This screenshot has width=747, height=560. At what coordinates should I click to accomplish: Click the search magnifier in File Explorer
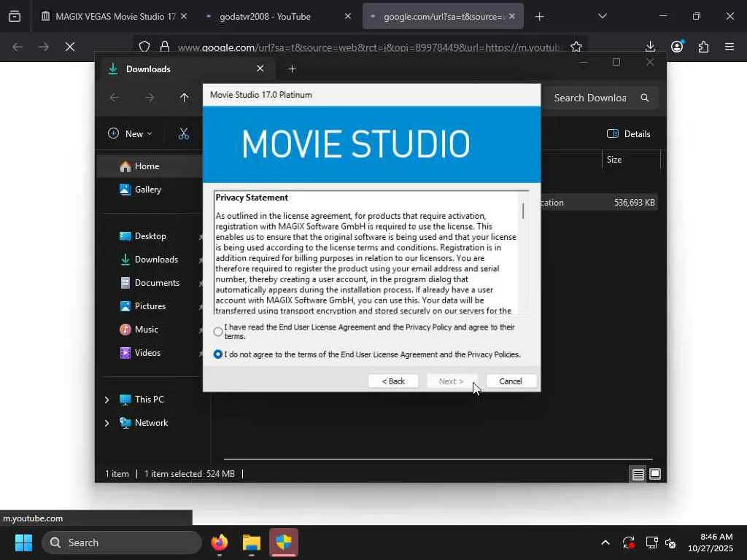(x=645, y=98)
